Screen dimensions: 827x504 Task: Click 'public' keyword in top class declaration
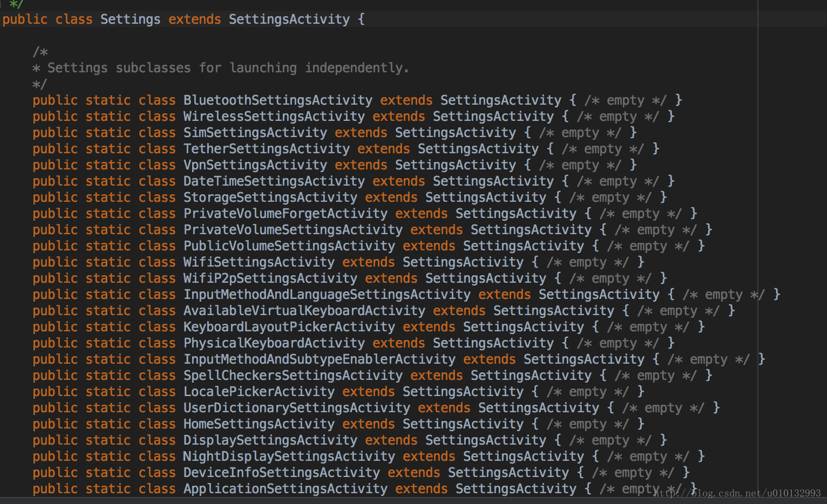tap(25, 19)
